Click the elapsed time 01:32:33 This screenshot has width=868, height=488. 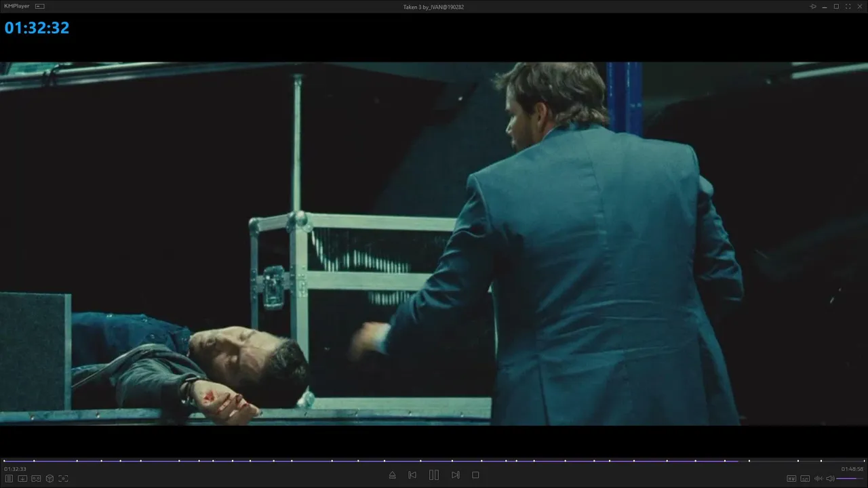click(x=15, y=469)
